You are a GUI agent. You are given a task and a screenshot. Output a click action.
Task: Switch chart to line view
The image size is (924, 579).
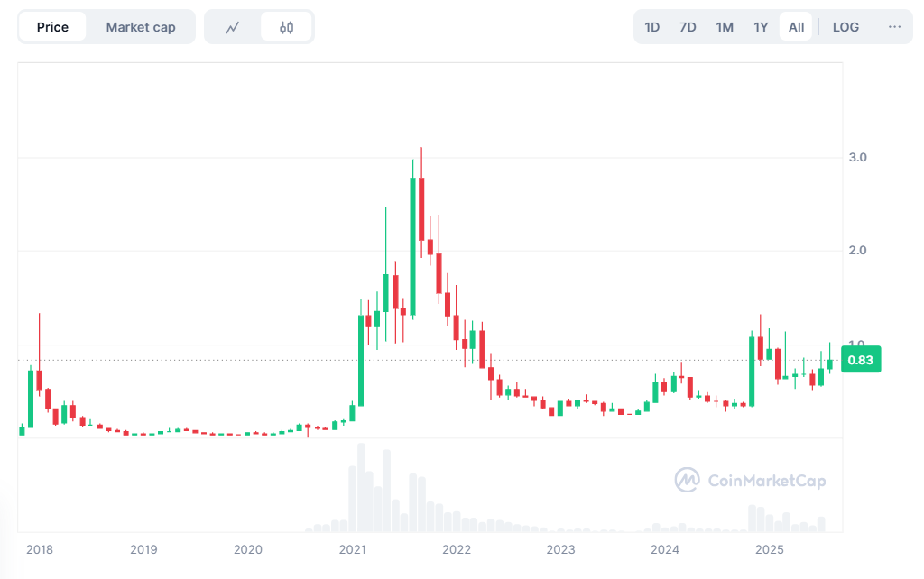[x=233, y=26]
